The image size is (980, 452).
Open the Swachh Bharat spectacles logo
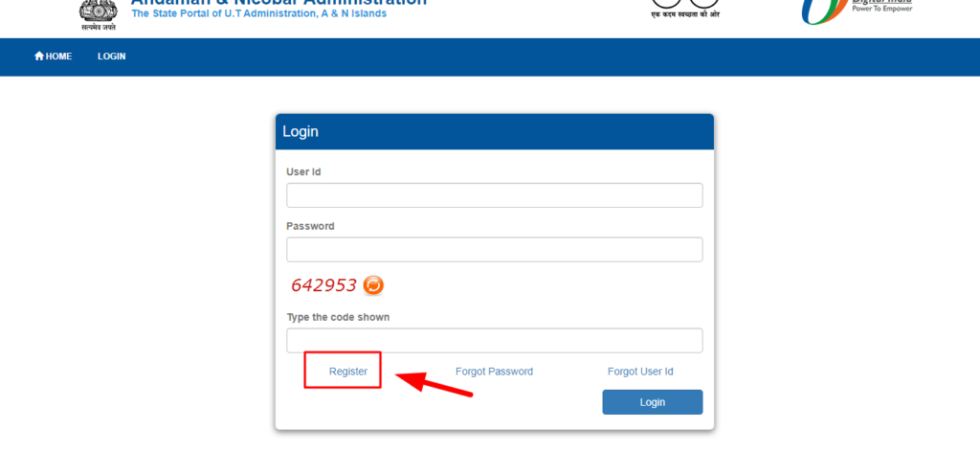(x=685, y=9)
